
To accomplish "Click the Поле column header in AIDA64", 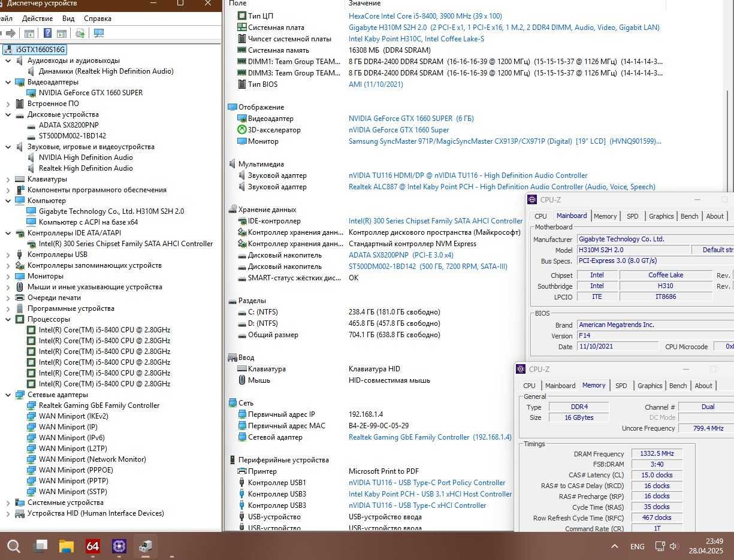I will coord(237,4).
